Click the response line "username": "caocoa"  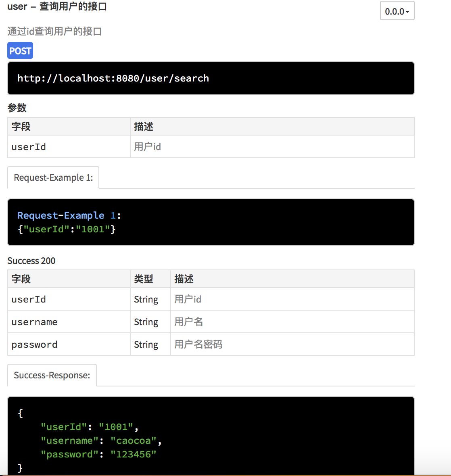(x=101, y=441)
